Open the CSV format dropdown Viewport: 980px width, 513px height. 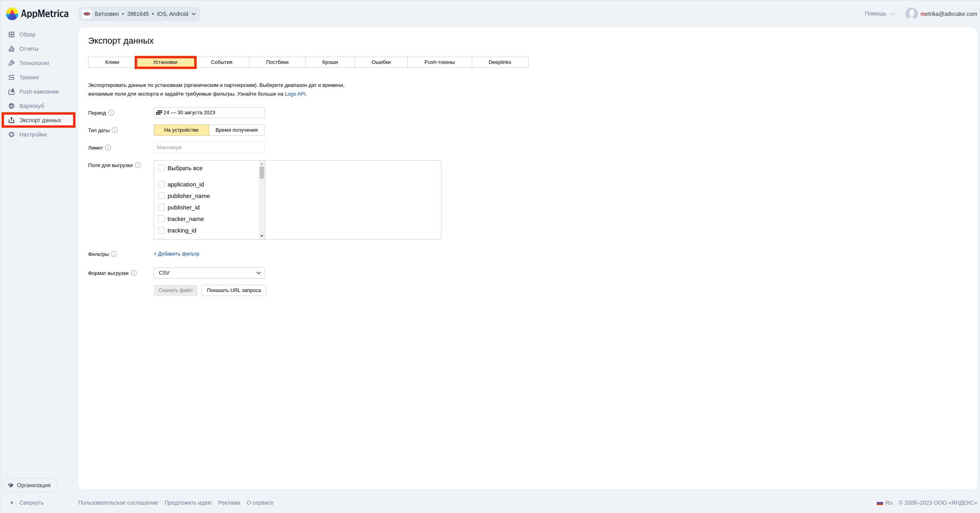click(x=209, y=273)
